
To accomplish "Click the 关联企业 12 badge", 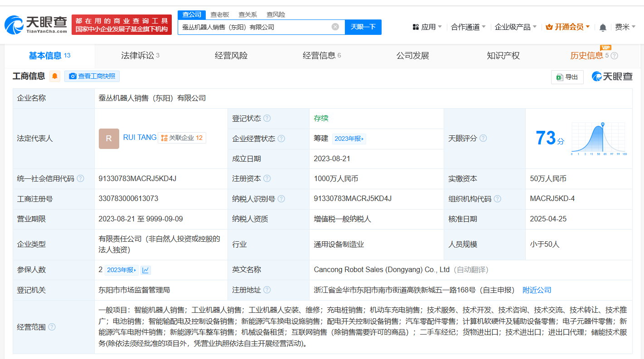I will (182, 138).
